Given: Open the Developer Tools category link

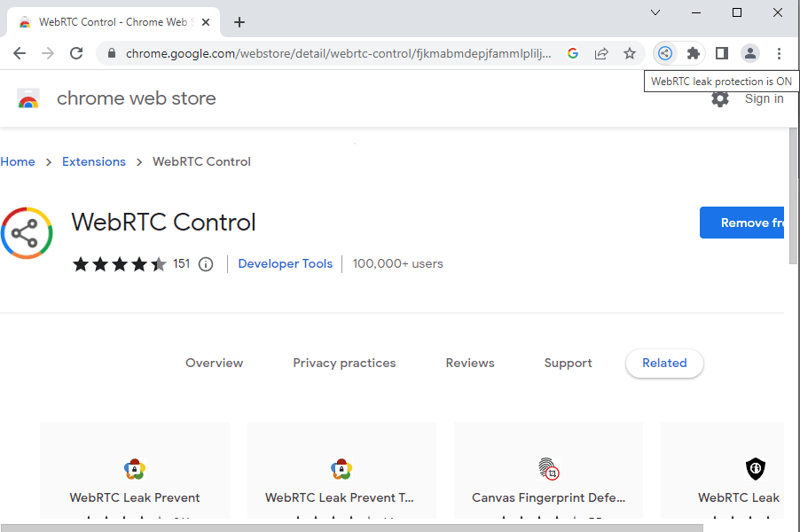Looking at the screenshot, I should click(286, 263).
